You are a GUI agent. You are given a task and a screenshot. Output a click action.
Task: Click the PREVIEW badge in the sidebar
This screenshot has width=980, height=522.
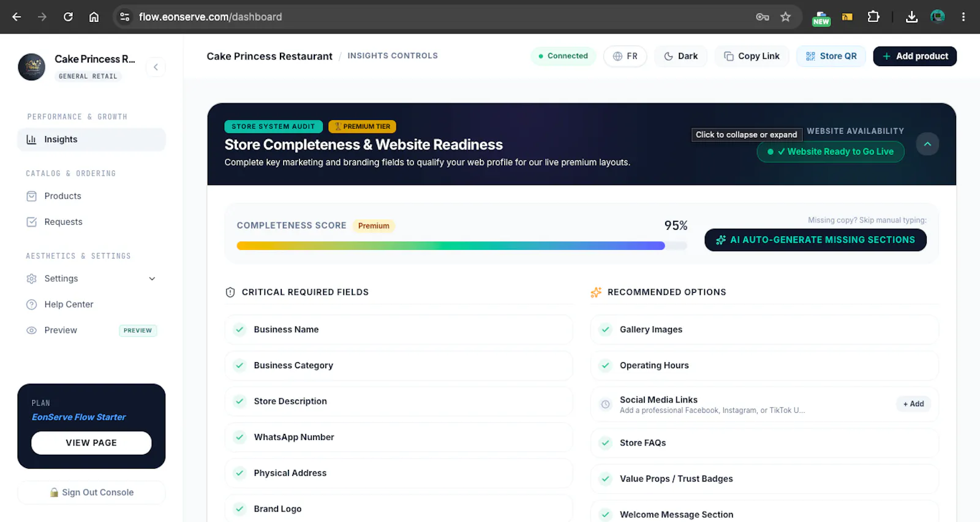[x=138, y=330]
